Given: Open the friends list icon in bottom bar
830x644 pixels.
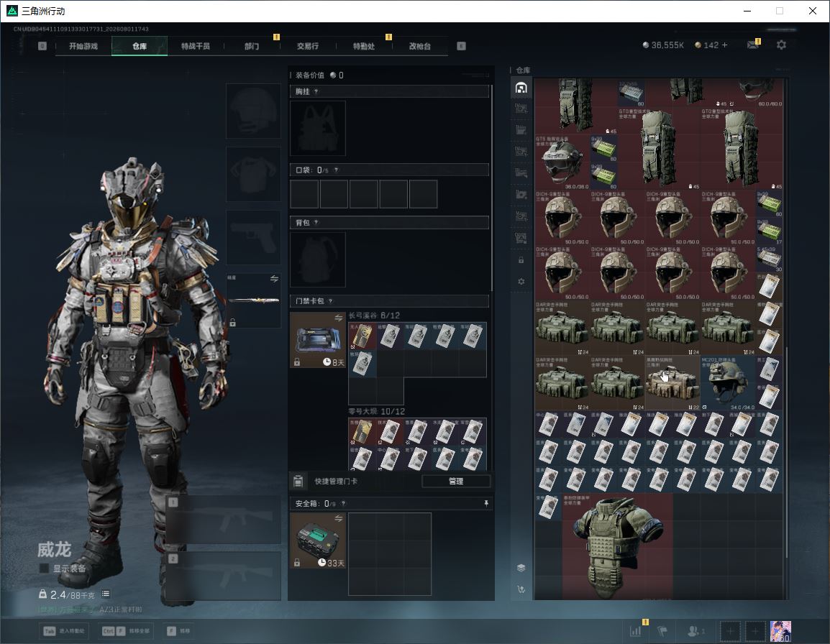Looking at the screenshot, I should coord(696,631).
